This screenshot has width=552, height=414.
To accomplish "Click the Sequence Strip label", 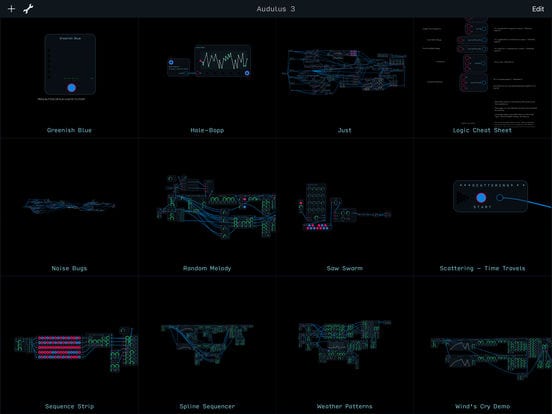I will pos(69,406).
